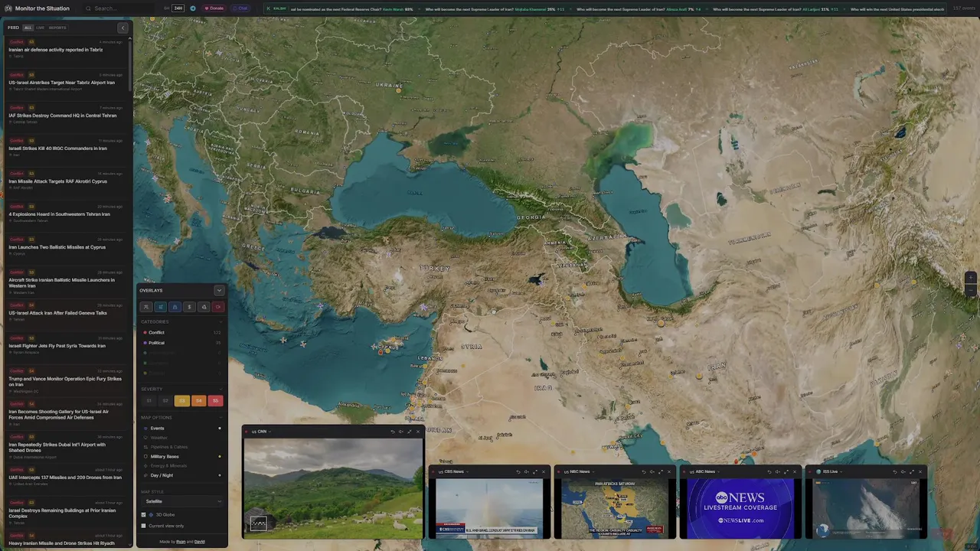Click the Monitor the Situation logo icon
980x551 pixels.
click(8, 8)
